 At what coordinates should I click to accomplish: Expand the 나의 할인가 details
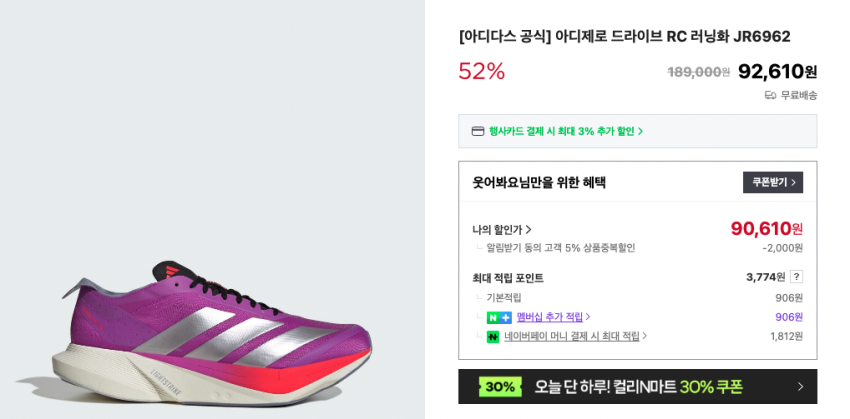[502, 229]
